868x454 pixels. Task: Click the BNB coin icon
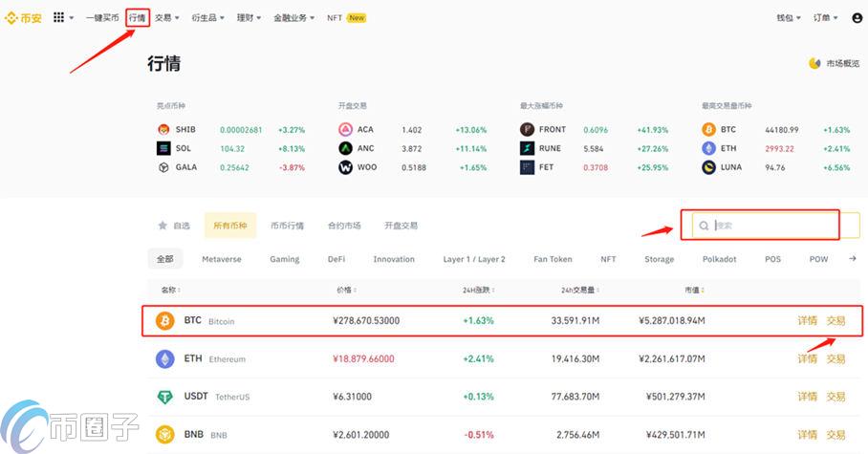point(165,434)
